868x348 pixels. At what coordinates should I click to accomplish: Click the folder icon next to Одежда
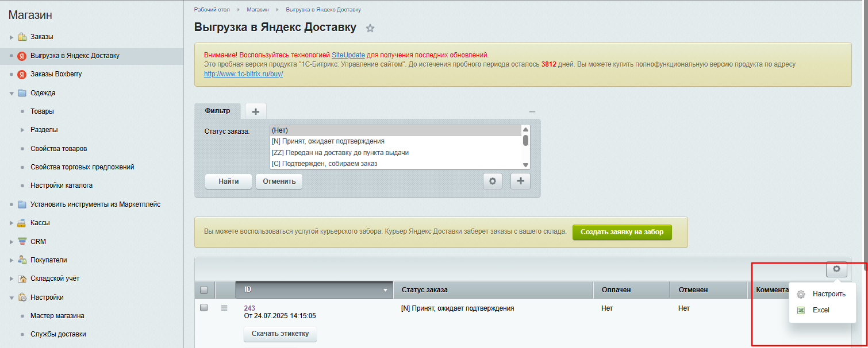coord(22,93)
